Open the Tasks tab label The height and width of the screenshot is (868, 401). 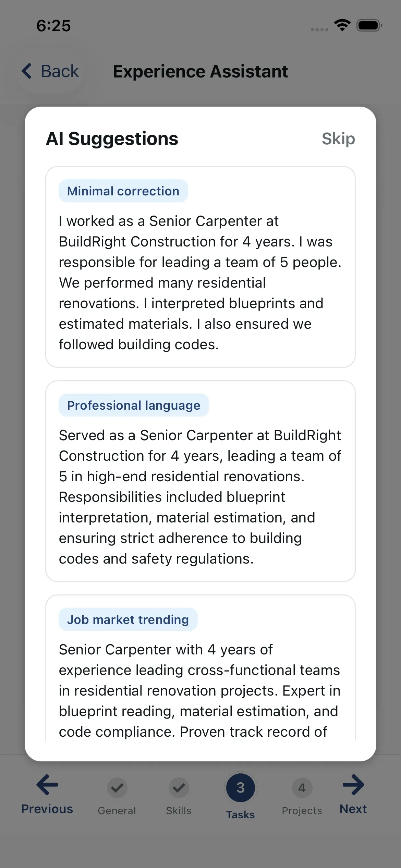tap(240, 815)
